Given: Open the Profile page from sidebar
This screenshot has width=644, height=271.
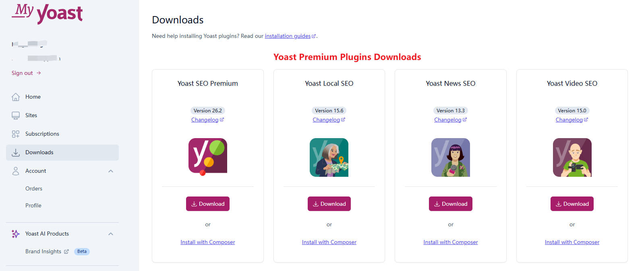Looking at the screenshot, I should pyautogui.click(x=33, y=205).
